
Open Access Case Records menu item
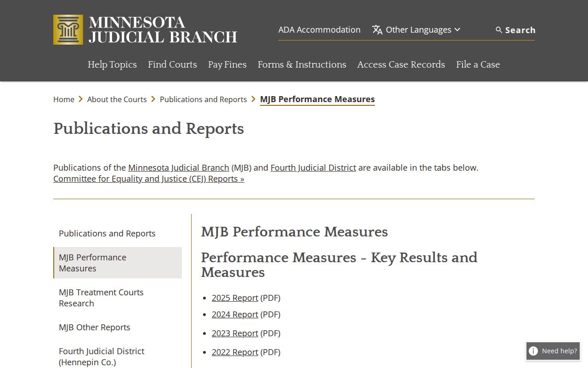[401, 64]
